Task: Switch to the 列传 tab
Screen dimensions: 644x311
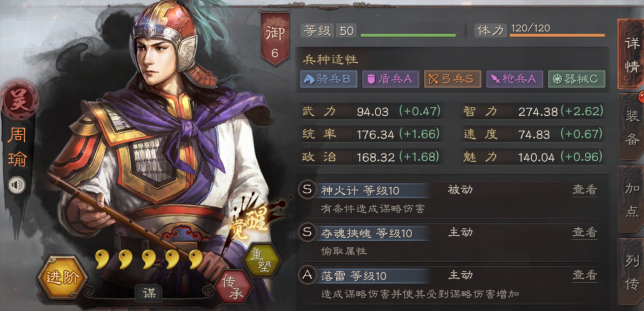Action: pyautogui.click(x=631, y=273)
